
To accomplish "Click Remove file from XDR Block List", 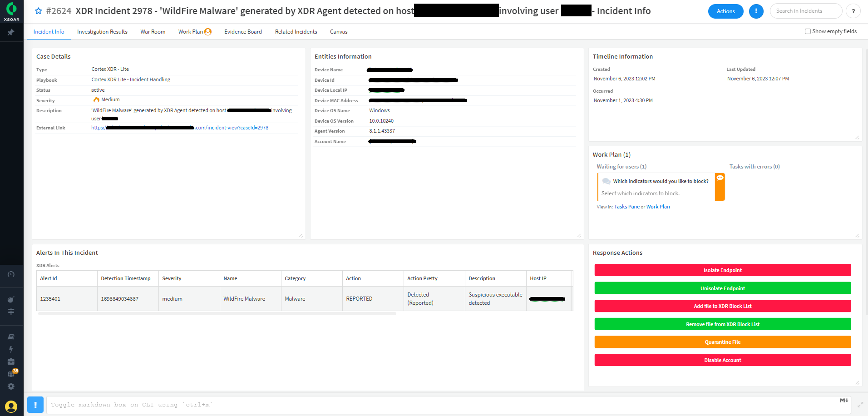I will click(723, 324).
